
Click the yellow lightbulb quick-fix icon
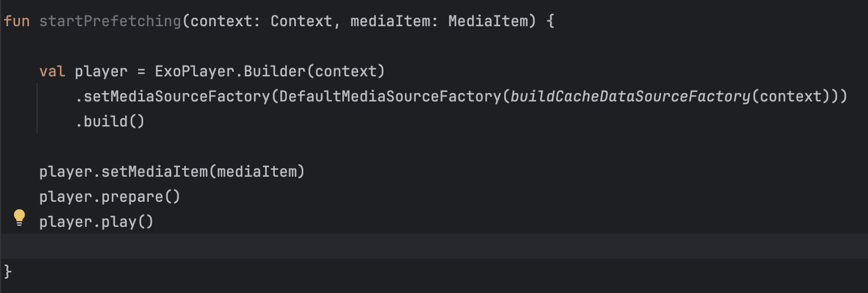(x=19, y=218)
